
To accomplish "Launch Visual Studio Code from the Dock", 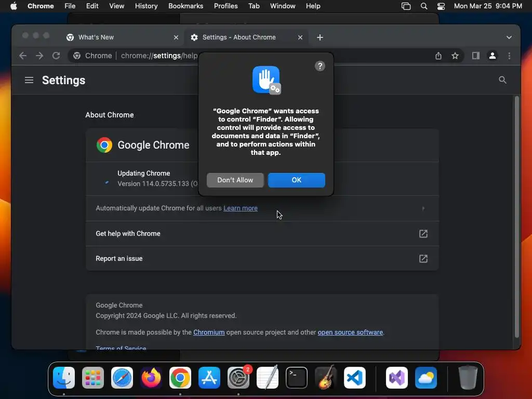I will pyautogui.click(x=354, y=378).
